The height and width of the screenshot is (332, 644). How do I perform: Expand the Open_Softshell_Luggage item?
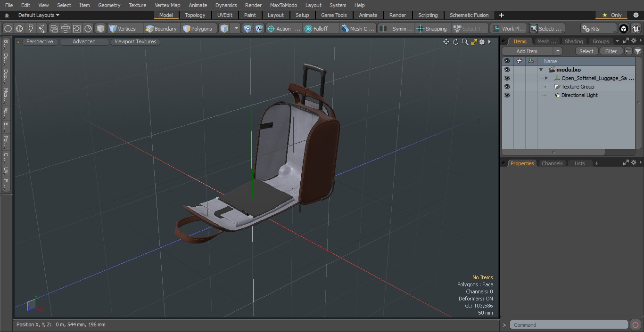pos(546,78)
